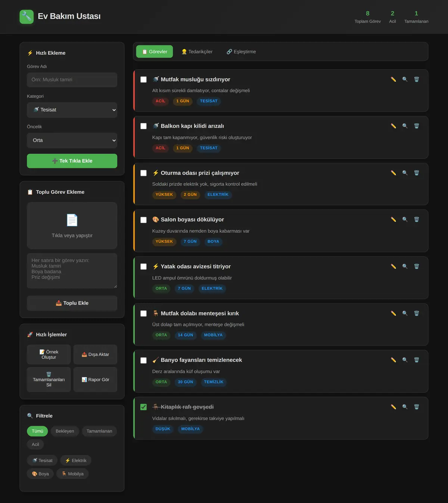Delete the Kitaplık rafı gevşedi task
Image resolution: width=448 pixels, height=503 pixels.
coord(417,407)
